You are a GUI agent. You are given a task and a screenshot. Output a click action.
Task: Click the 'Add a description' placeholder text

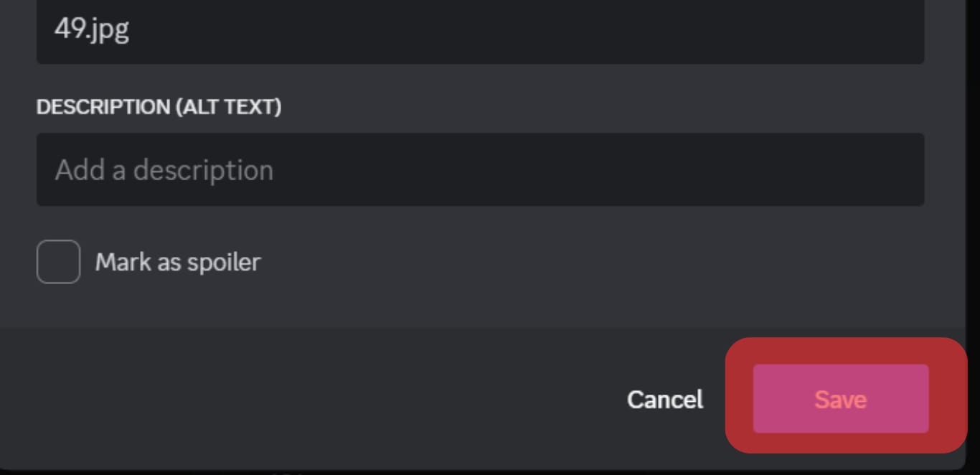pyautogui.click(x=164, y=170)
